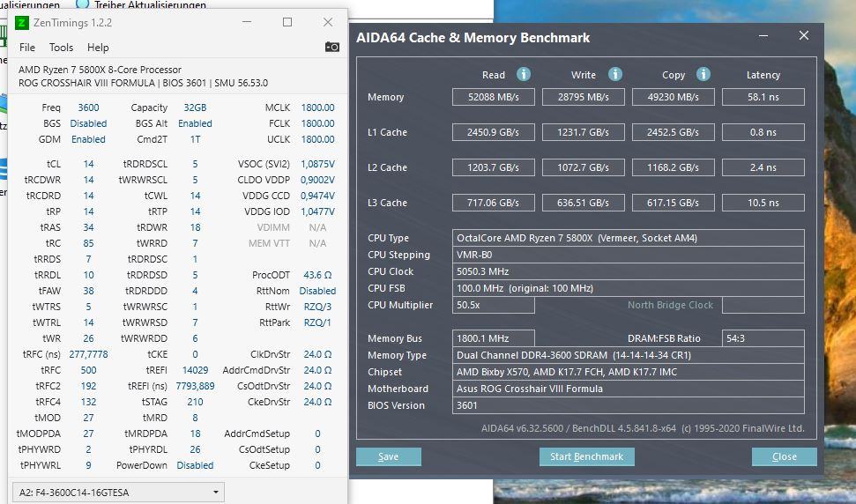Screen dimensions: 856x504
Task: Click Start Benchmark in AIDA64
Action: pyautogui.click(x=587, y=456)
